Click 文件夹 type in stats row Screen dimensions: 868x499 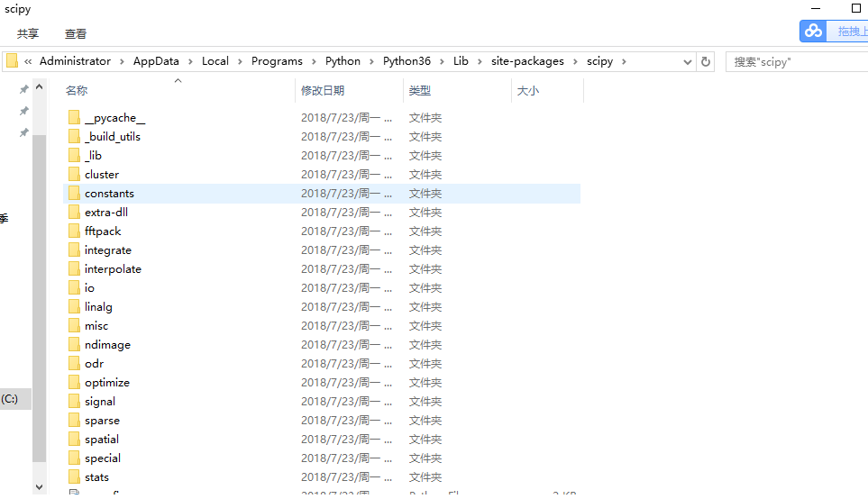point(425,476)
